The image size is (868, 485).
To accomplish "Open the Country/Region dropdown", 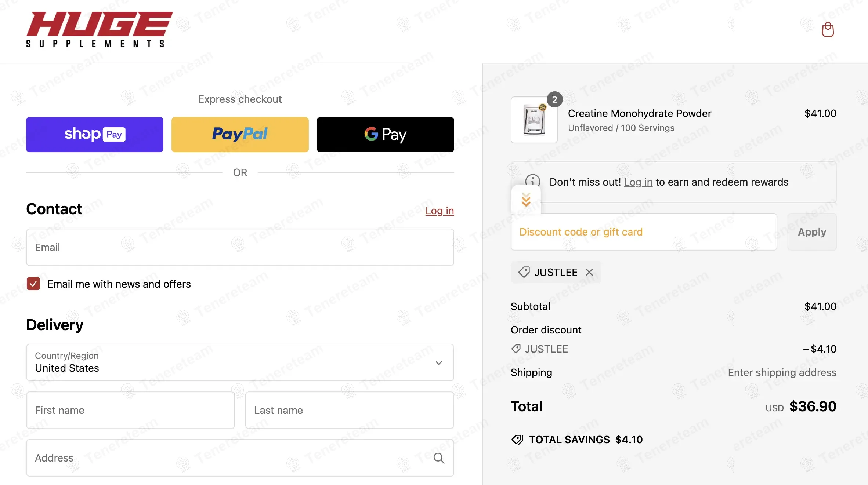I will pyautogui.click(x=240, y=362).
